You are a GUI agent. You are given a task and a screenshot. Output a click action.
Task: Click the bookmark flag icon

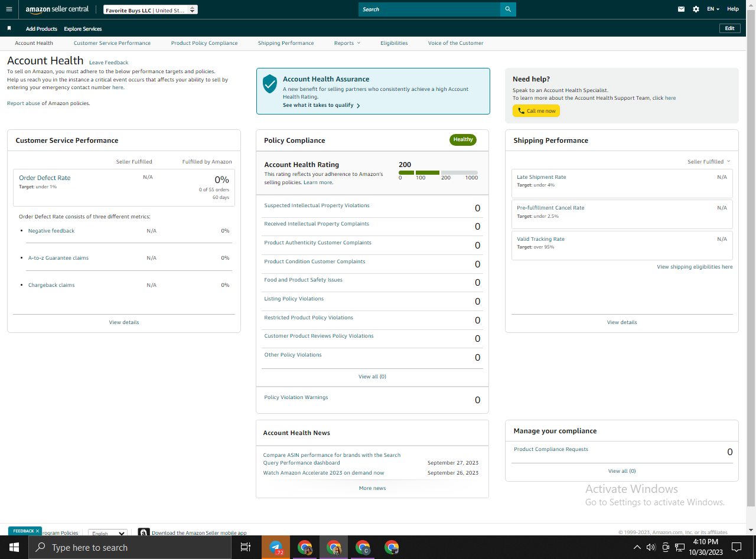click(9, 28)
